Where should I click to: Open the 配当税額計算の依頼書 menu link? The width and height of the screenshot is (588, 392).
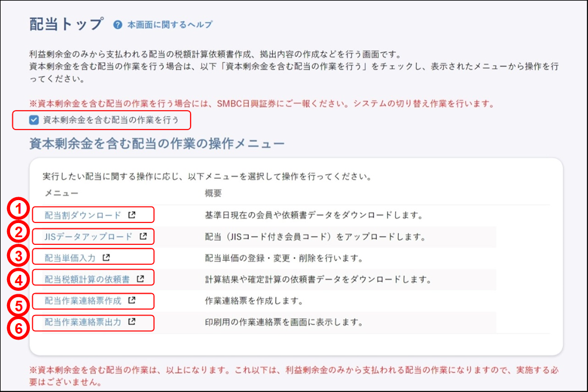point(87,278)
